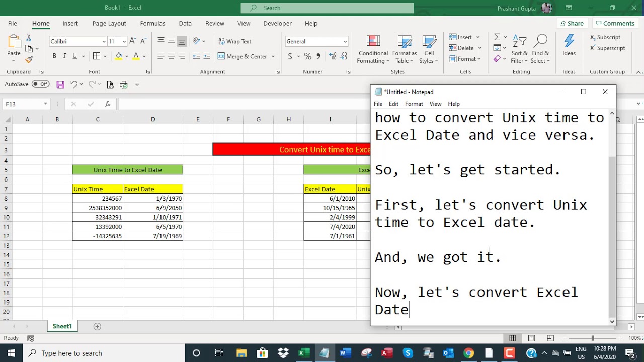
Task: Click the Cut scissors icon
Action: click(x=29, y=38)
